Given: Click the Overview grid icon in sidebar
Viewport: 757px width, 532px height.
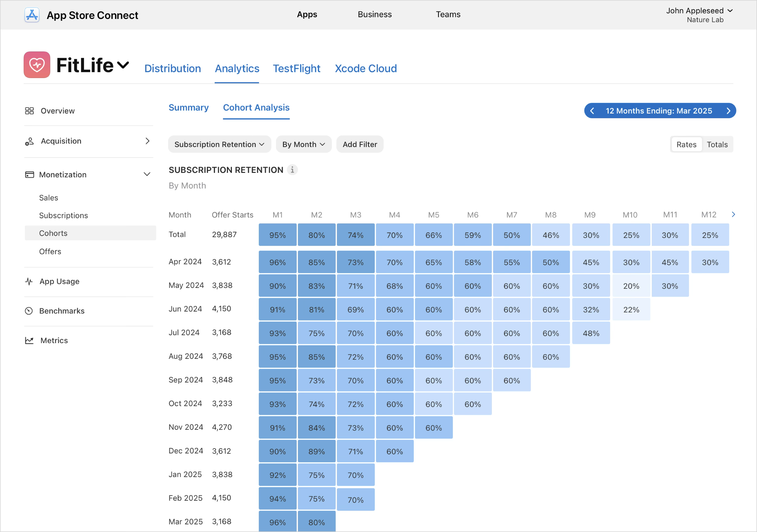Looking at the screenshot, I should pyautogui.click(x=29, y=111).
